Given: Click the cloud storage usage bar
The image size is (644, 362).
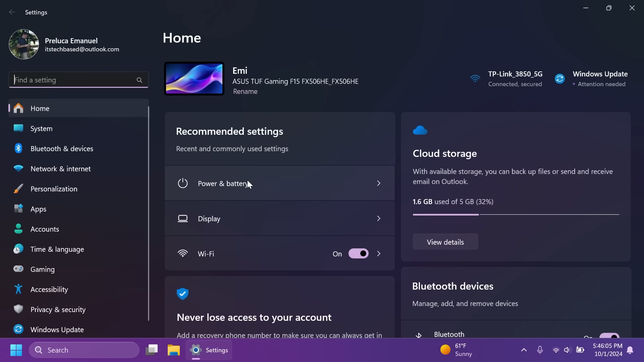Looking at the screenshot, I should (516, 215).
